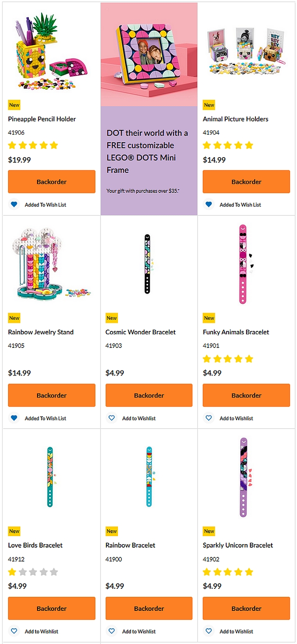Click the LEGO DOTS Mini Frame promo image
The width and height of the screenshot is (297, 644).
(x=149, y=54)
